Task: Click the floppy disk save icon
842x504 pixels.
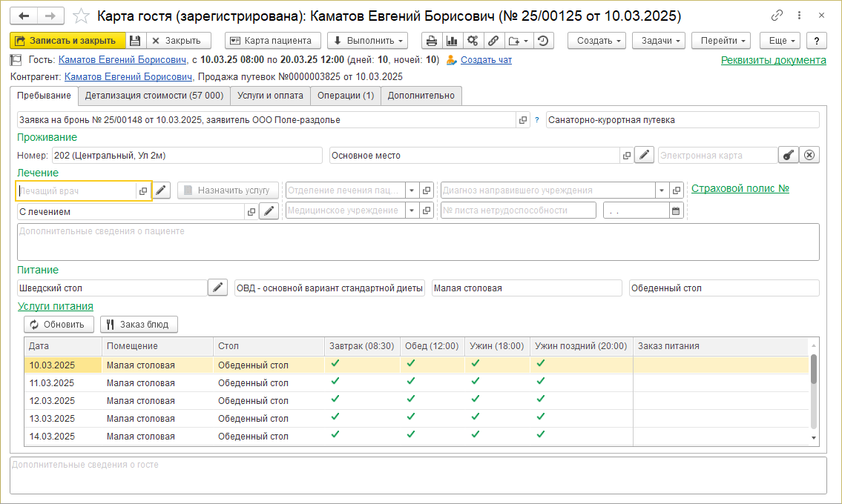Action: pyautogui.click(x=135, y=41)
